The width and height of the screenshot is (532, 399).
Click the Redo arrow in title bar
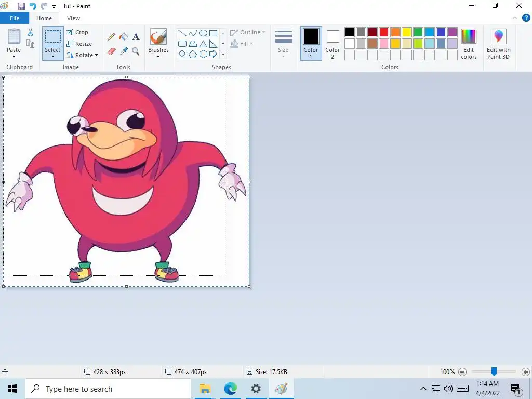(44, 6)
